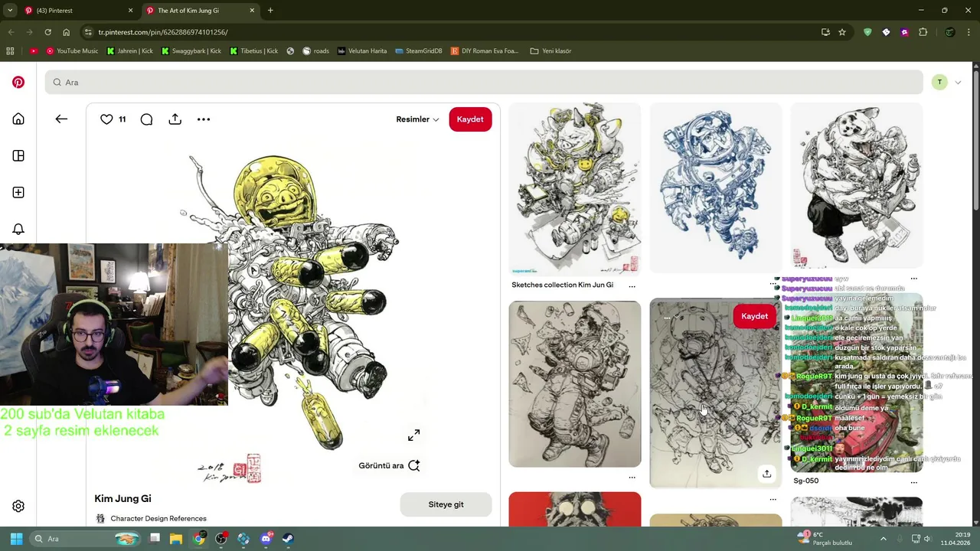Open Windows Start menu

[x=17, y=539]
